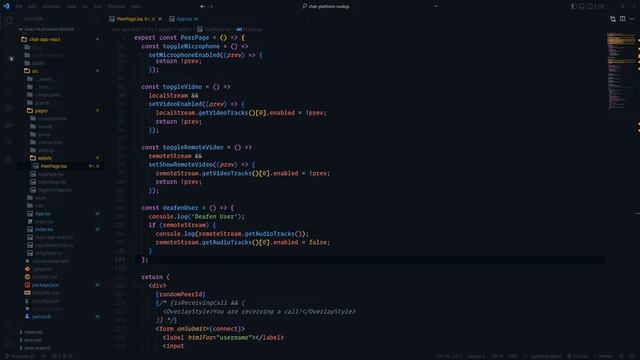This screenshot has height=360, width=640.
Task: Go back with the title bar arrow
Action: click(202, 7)
